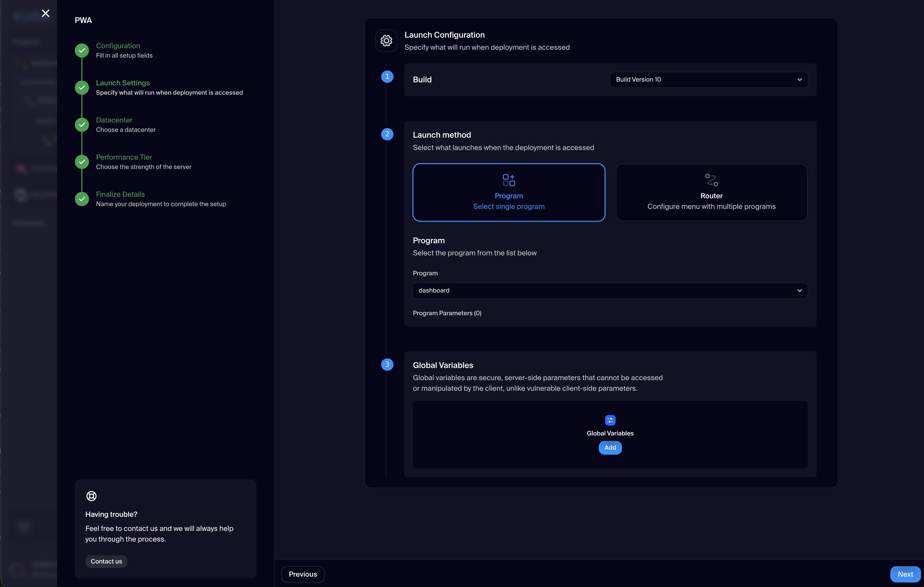
Task: Click the Contact us button
Action: [106, 561]
